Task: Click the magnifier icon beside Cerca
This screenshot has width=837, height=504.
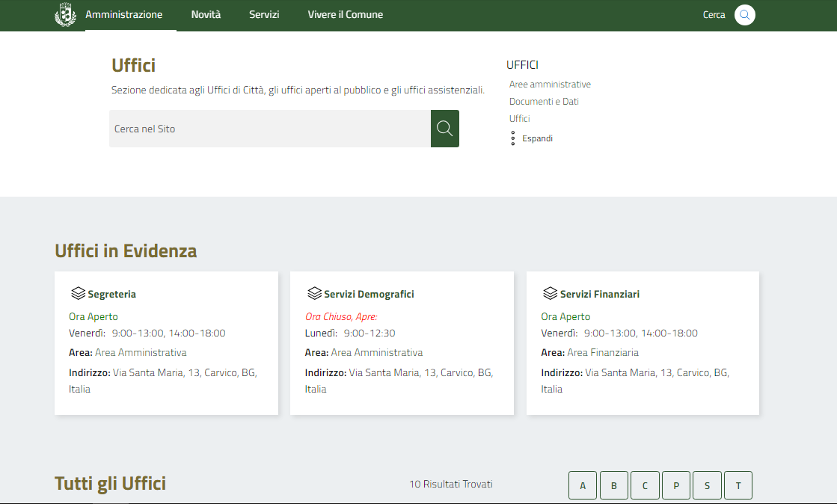Action: pyautogui.click(x=744, y=15)
